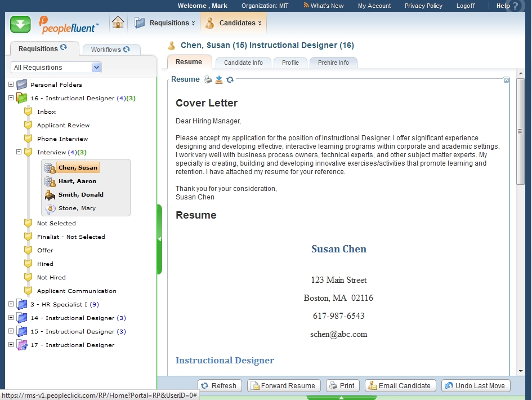
Task: Click the download resume icon in Resume header
Action: tap(219, 79)
